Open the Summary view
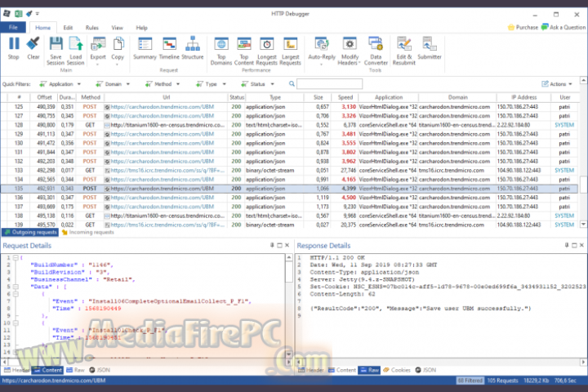 point(145,48)
